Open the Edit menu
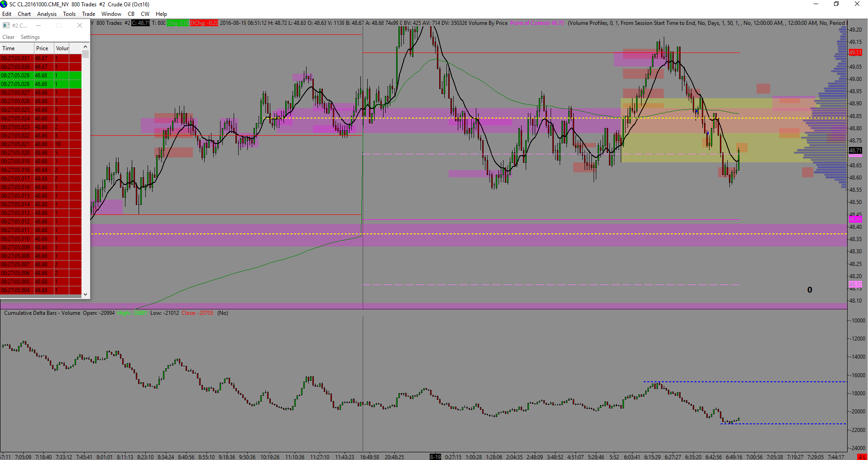This screenshot has width=868, height=460. 7,14
